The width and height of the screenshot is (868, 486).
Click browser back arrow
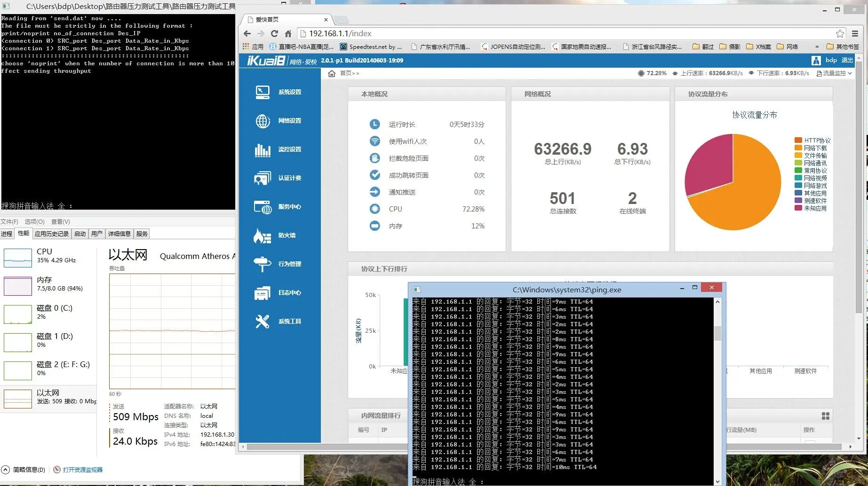tap(247, 33)
